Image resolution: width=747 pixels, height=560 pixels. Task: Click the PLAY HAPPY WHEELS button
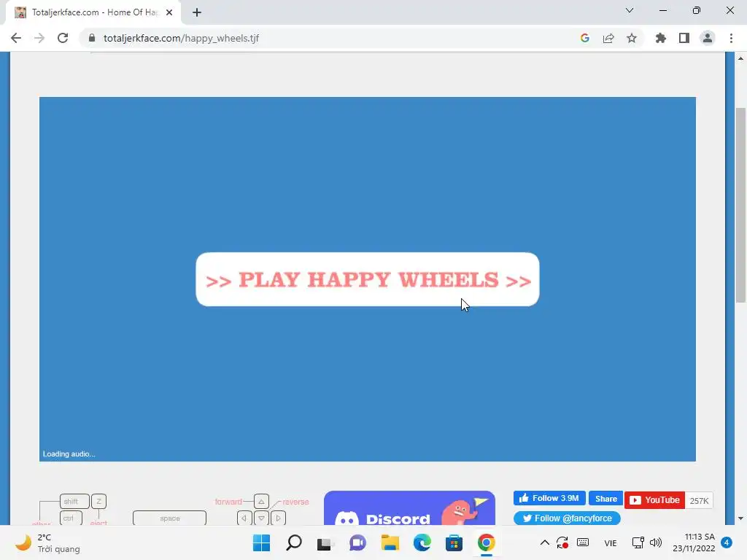pos(368,279)
